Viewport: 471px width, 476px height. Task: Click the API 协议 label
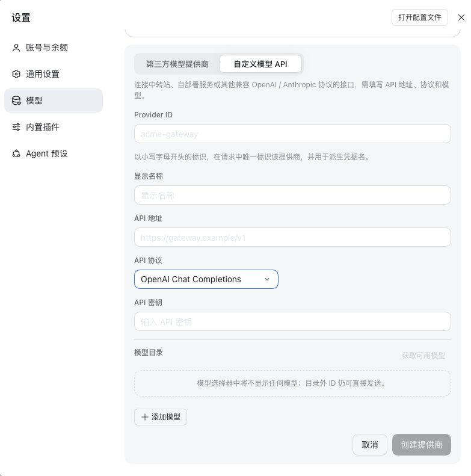coord(148,261)
